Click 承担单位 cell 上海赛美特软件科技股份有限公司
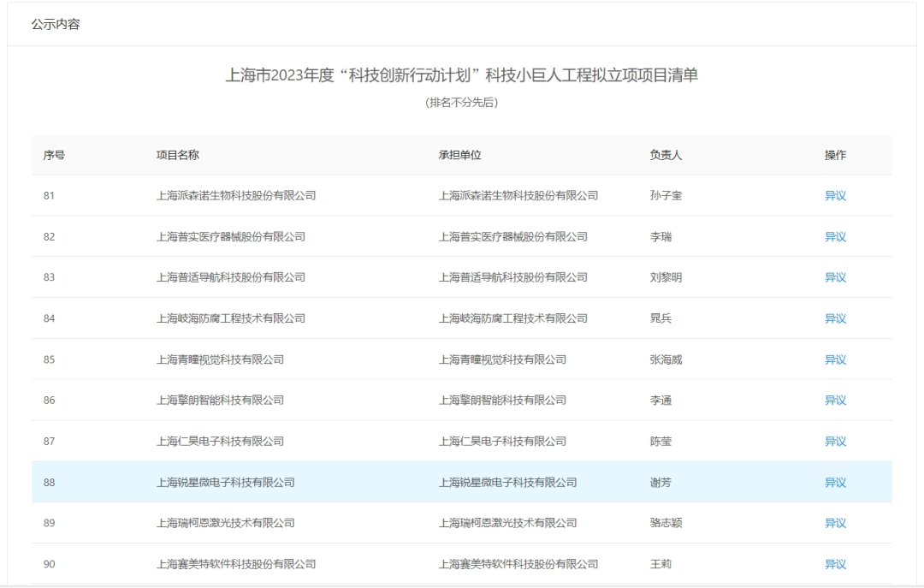924x588 pixels. (x=518, y=564)
